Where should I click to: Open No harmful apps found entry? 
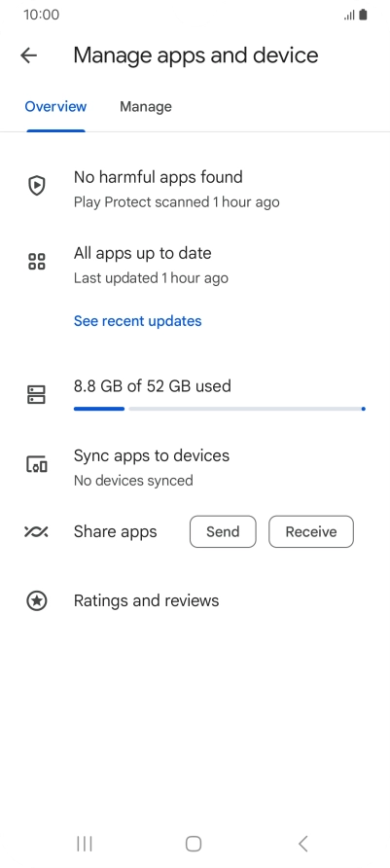coord(195,189)
